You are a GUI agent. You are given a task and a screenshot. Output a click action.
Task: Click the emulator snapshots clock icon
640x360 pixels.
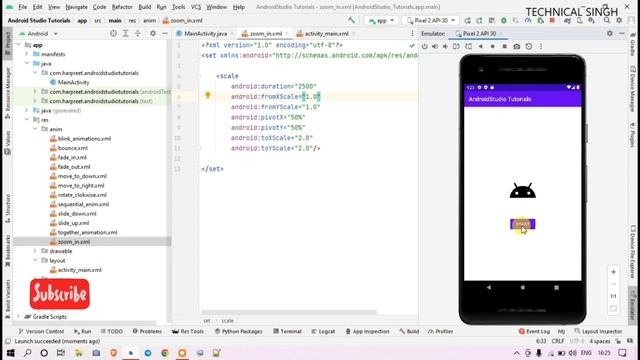pyautogui.click(x=529, y=47)
